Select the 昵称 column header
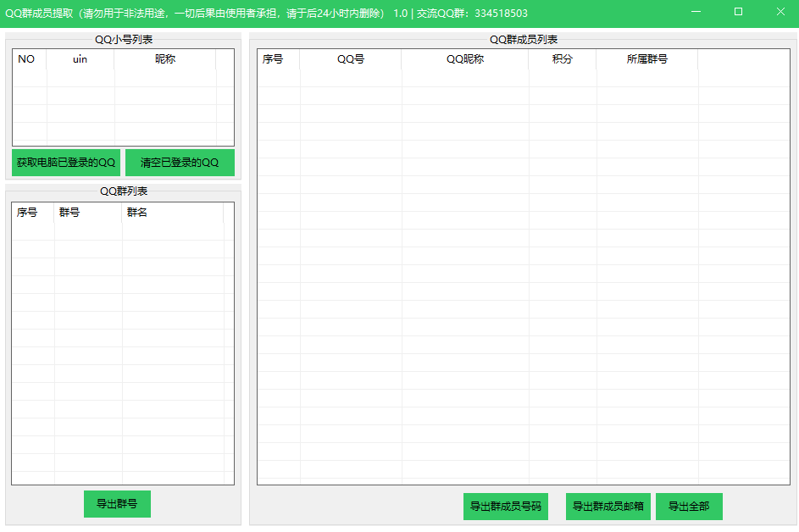The image size is (799, 532). 165,59
